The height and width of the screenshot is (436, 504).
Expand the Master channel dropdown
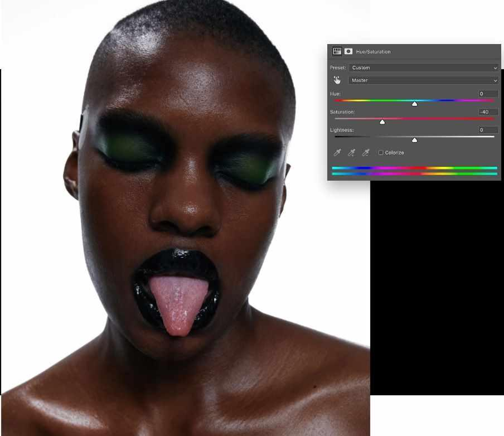coord(423,80)
